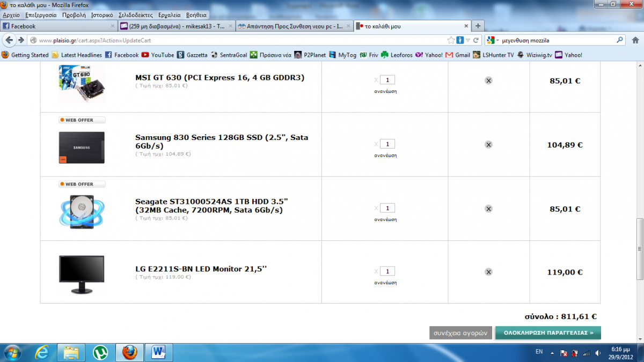Open the volume control in system tray
Image resolution: width=644 pixels, height=362 pixels.
[597, 353]
